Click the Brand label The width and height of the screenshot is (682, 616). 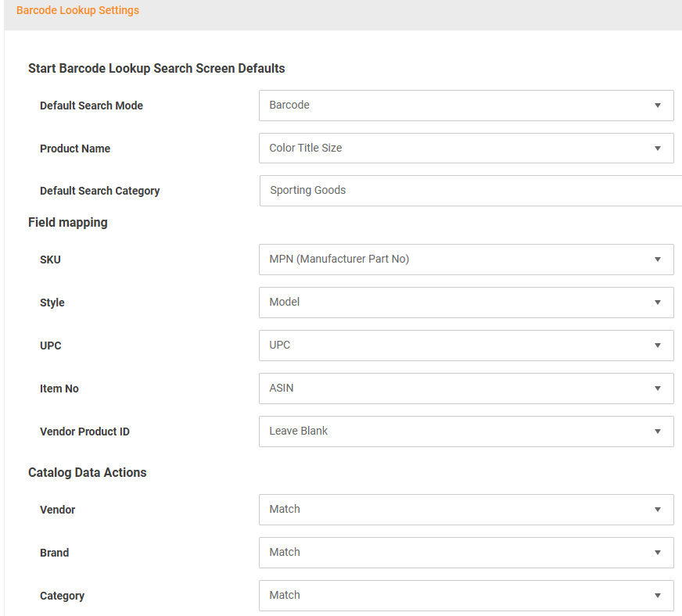(55, 553)
